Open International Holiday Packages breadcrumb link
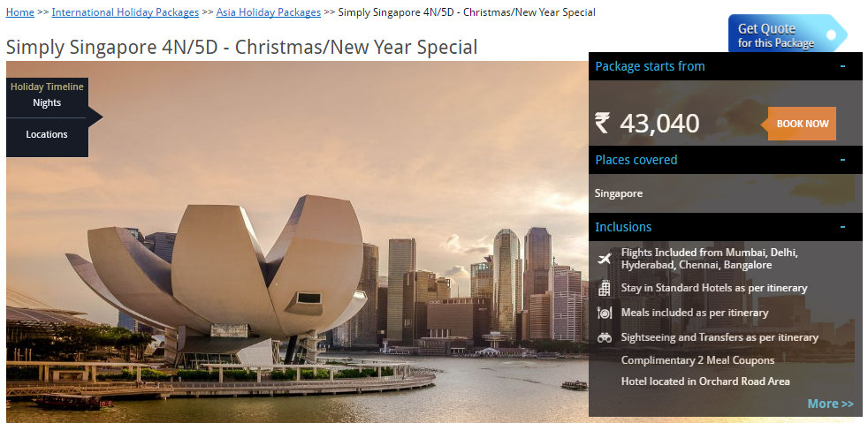Image resolution: width=868 pixels, height=423 pixels. [x=126, y=12]
